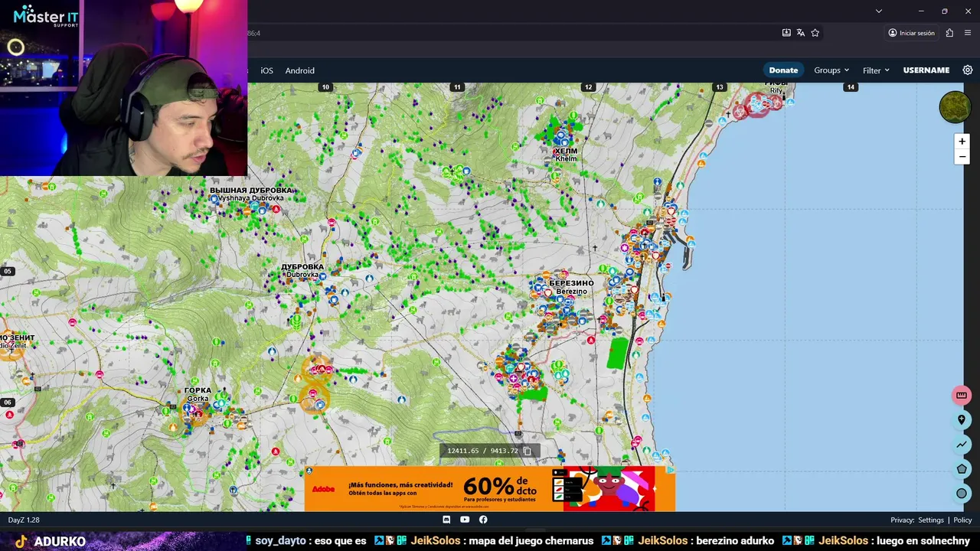Click the DayZ 1.28 version text
The image size is (980, 551).
pyautogui.click(x=24, y=520)
